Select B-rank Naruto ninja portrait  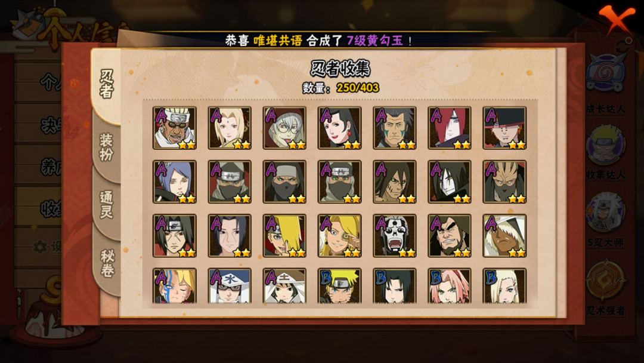pyautogui.click(x=340, y=286)
